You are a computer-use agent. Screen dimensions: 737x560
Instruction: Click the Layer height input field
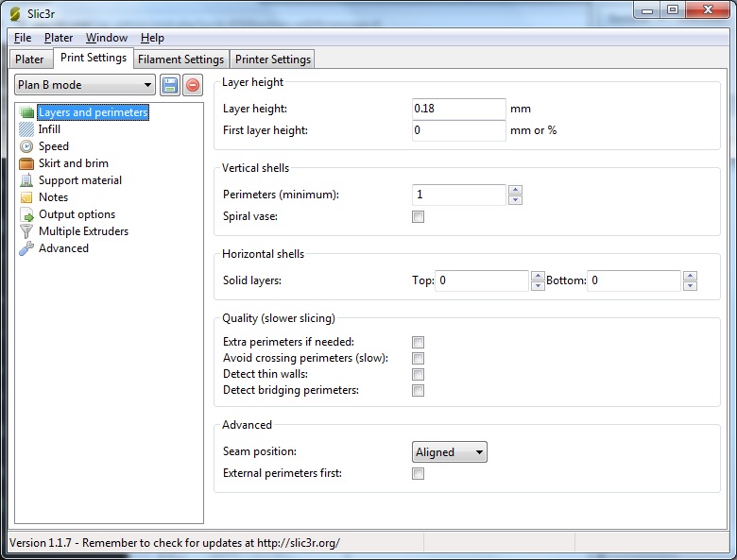pos(459,109)
